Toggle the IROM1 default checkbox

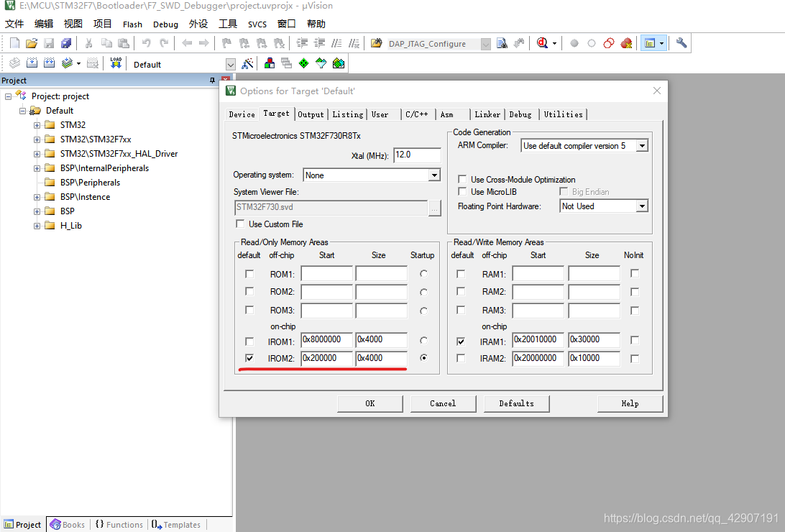point(249,341)
